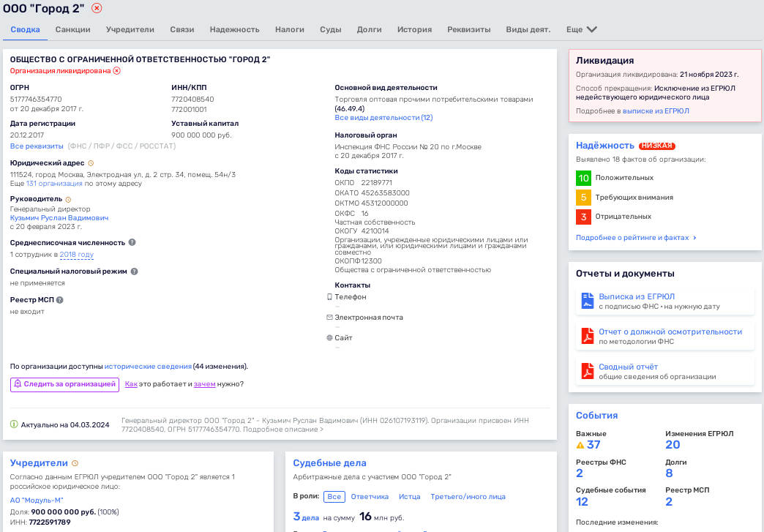
Task: Switch to the Виды деят. tab
Action: (x=528, y=29)
